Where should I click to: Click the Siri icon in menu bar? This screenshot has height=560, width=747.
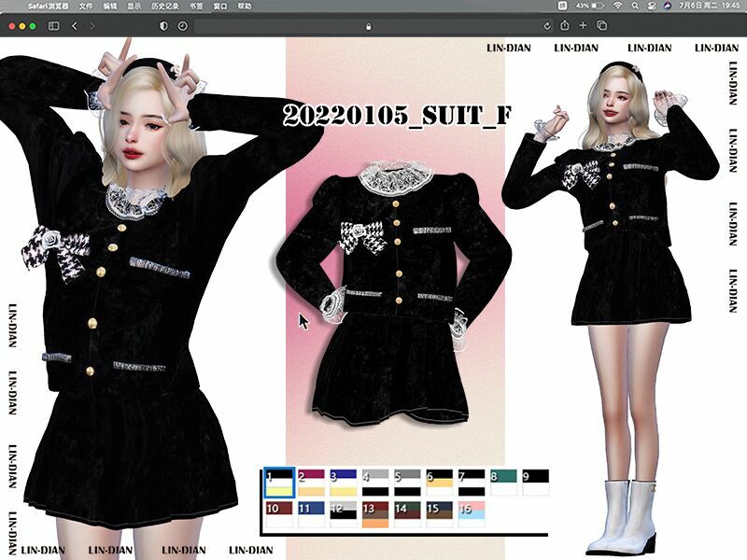pos(668,6)
